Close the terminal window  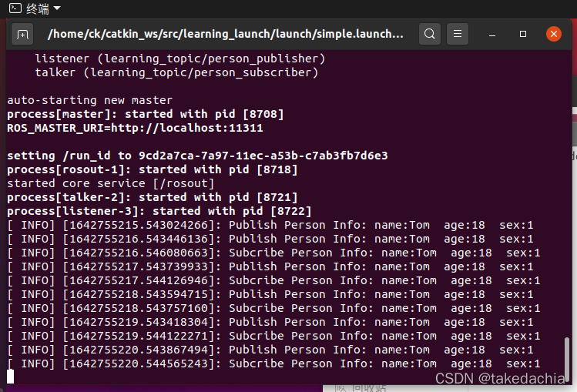click(553, 34)
